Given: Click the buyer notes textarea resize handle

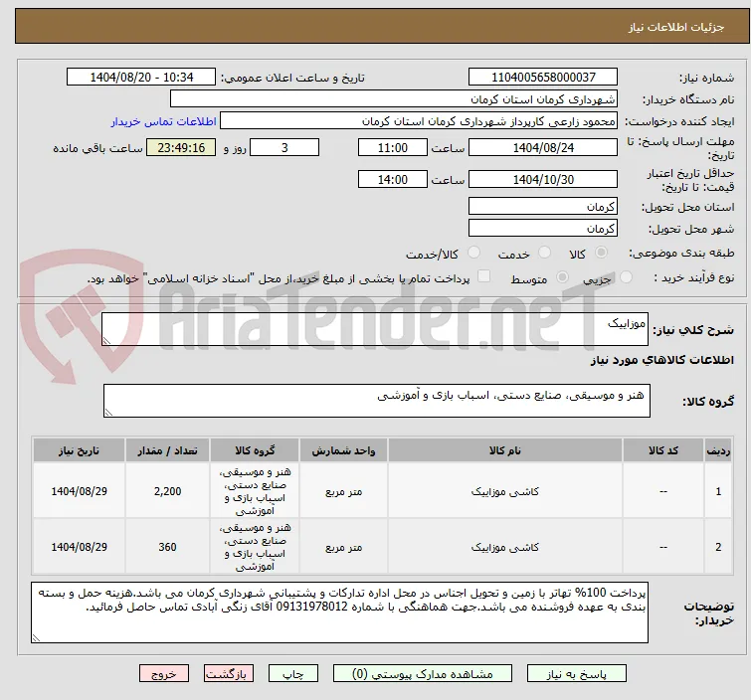Looking at the screenshot, I should click(36, 637).
